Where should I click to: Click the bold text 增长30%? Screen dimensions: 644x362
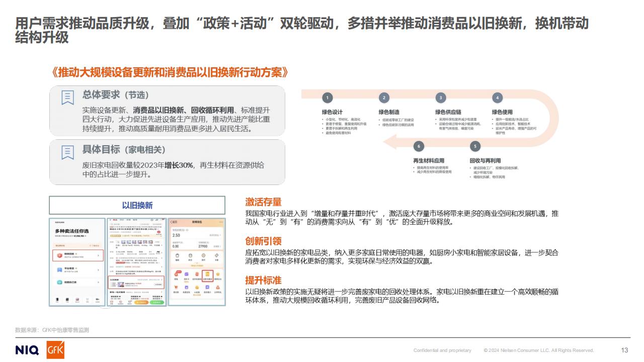click(x=179, y=165)
